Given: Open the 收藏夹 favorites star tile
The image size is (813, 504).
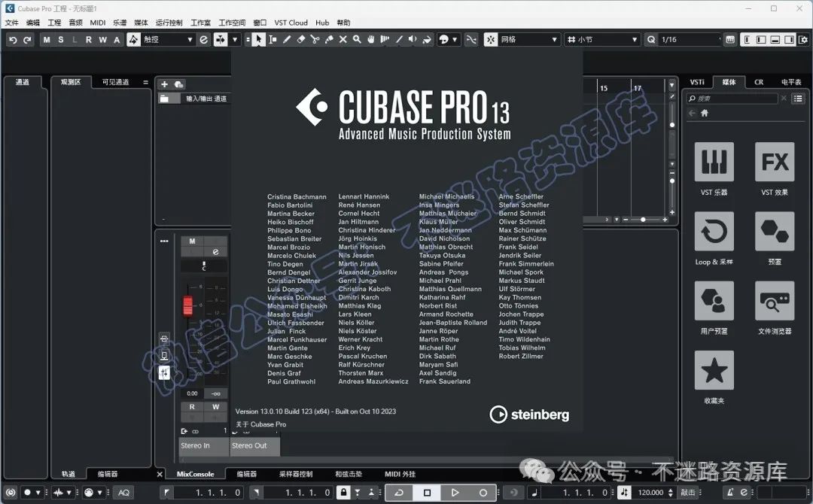Looking at the screenshot, I should (714, 370).
